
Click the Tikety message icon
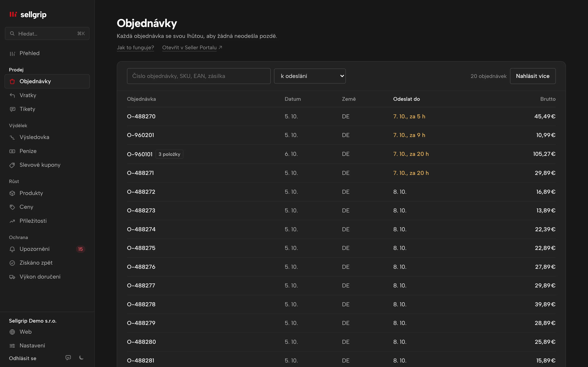pyautogui.click(x=12, y=109)
